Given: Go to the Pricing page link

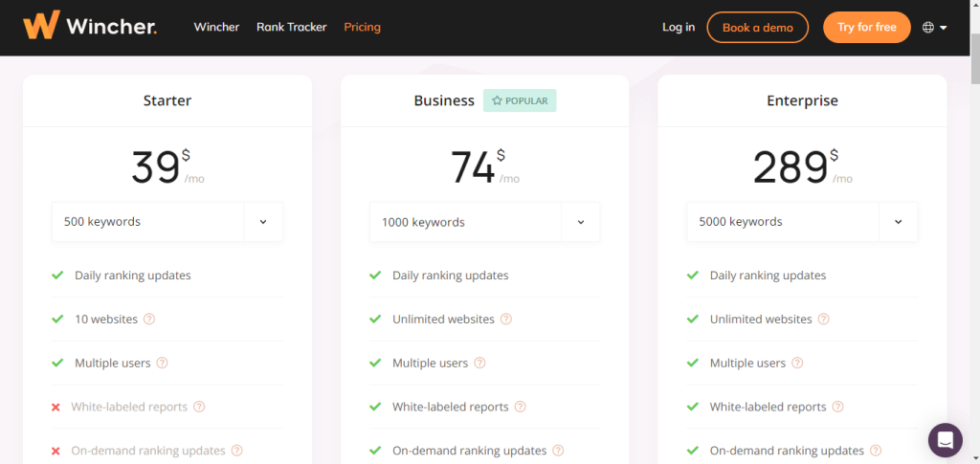Looking at the screenshot, I should (x=362, y=28).
